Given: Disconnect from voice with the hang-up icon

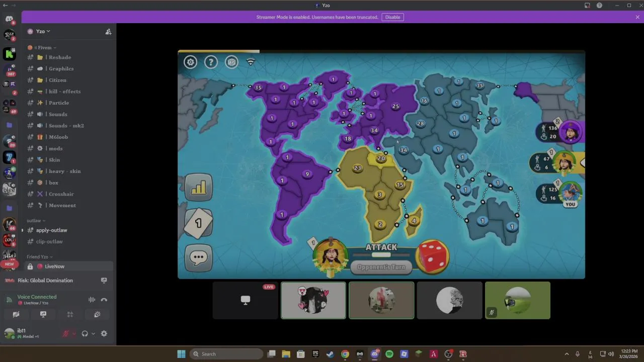Looking at the screenshot, I should tap(104, 300).
